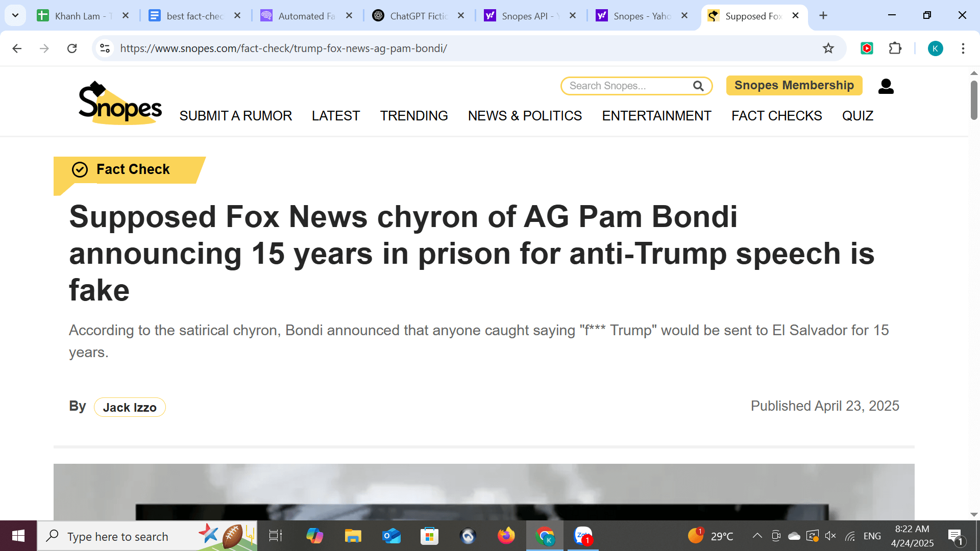980x551 pixels.
Task: Click the page vertical scrollbar thumb
Action: 974,101
